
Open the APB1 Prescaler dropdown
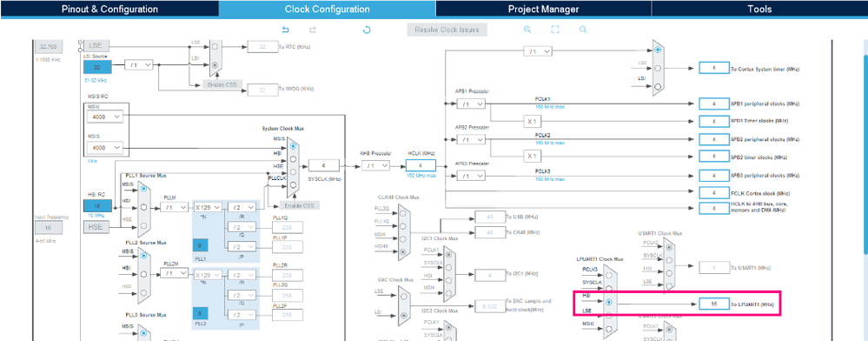click(x=471, y=104)
